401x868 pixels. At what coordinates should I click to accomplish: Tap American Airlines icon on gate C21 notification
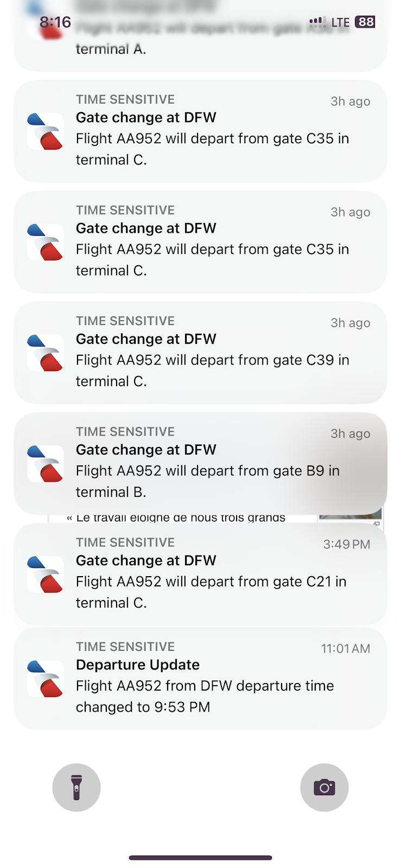[x=46, y=574]
